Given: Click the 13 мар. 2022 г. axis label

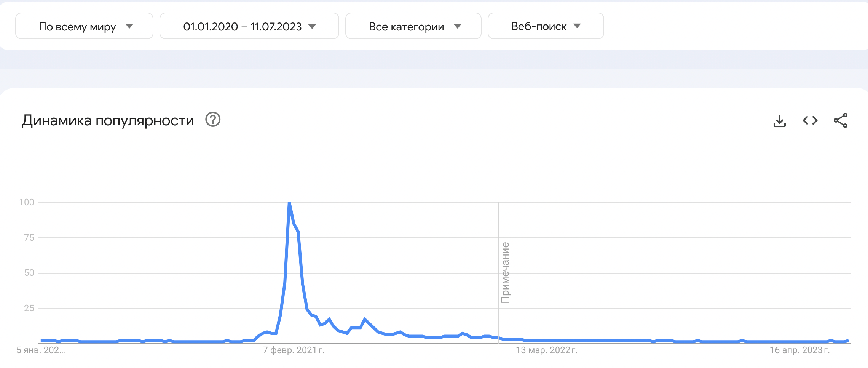Looking at the screenshot, I should 546,350.
